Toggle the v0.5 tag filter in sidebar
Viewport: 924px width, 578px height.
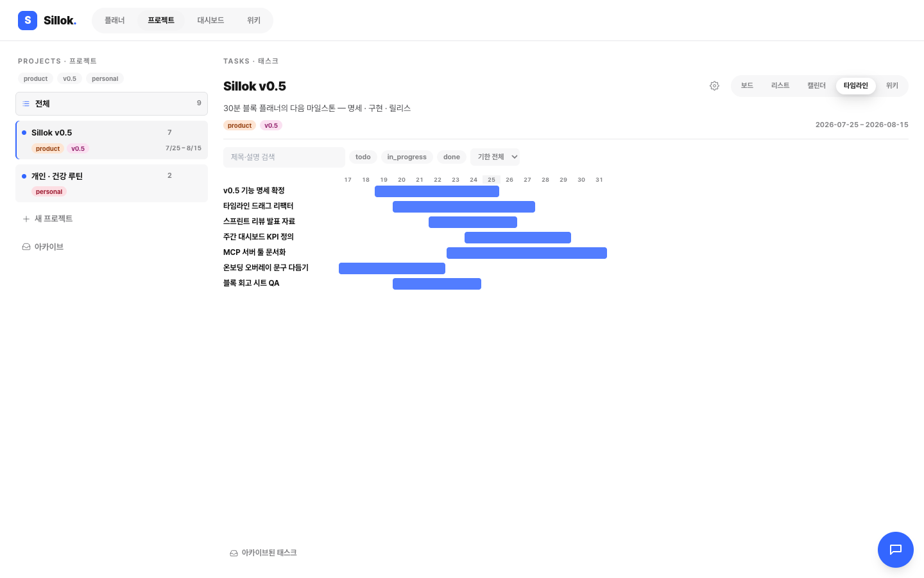pyautogui.click(x=70, y=79)
